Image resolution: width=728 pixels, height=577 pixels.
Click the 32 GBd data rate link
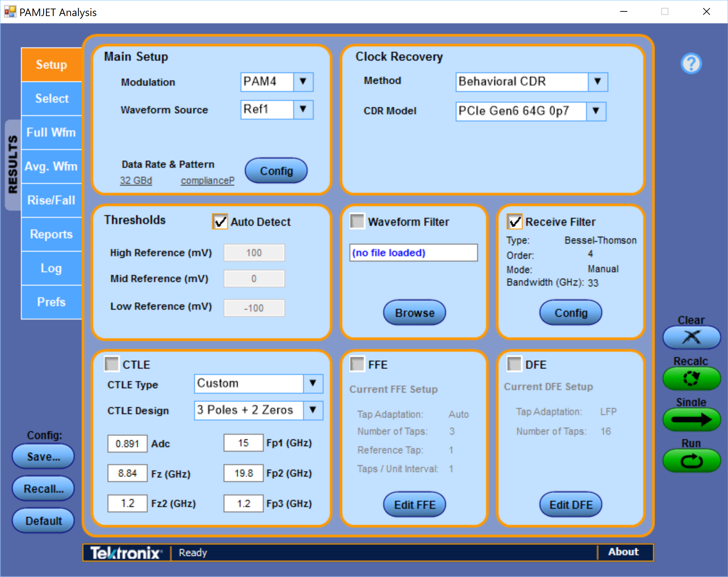click(x=136, y=181)
